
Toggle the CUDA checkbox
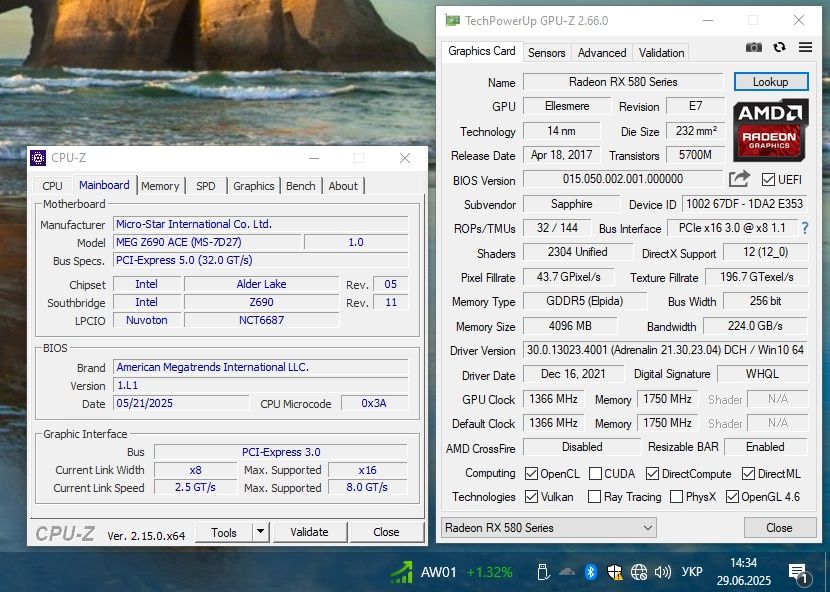coord(595,473)
